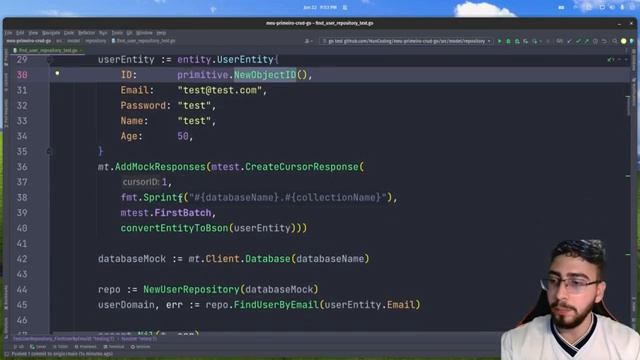Click the Rollback undo arrow icon

click(604, 41)
